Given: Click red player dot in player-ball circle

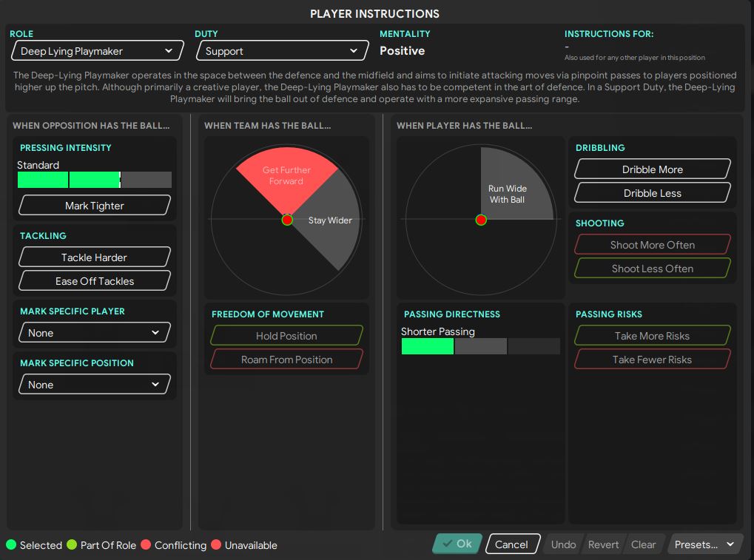Looking at the screenshot, I should click(481, 220).
